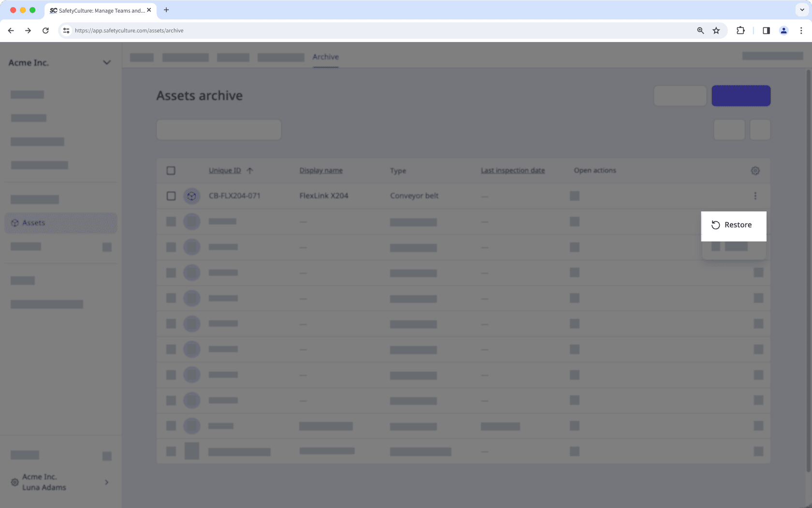The height and width of the screenshot is (508, 812).
Task: Switch to the Archive tab
Action: [x=325, y=57]
